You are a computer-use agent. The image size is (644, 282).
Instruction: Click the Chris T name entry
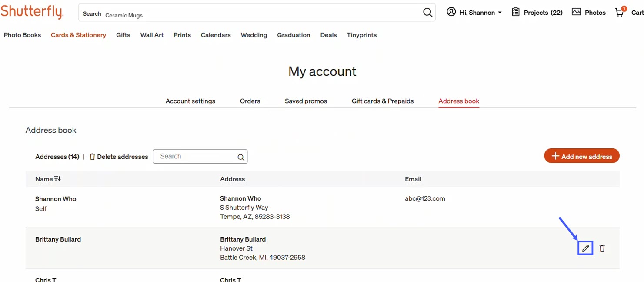coord(46,279)
